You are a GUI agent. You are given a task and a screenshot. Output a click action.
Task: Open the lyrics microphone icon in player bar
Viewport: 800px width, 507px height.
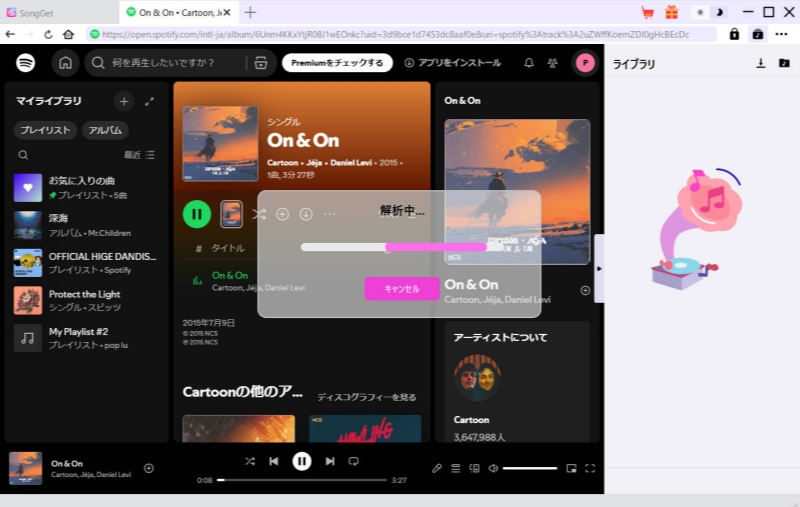tap(437, 468)
